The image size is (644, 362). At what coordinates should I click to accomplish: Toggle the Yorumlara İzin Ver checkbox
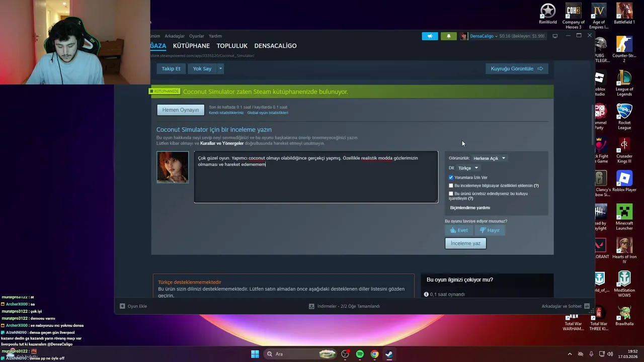point(451,177)
